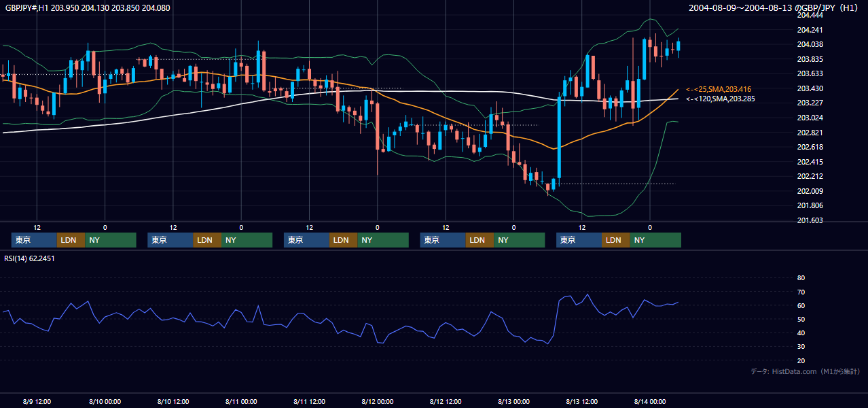Select the RSI 20 level label
868x408 pixels.
pos(801,360)
